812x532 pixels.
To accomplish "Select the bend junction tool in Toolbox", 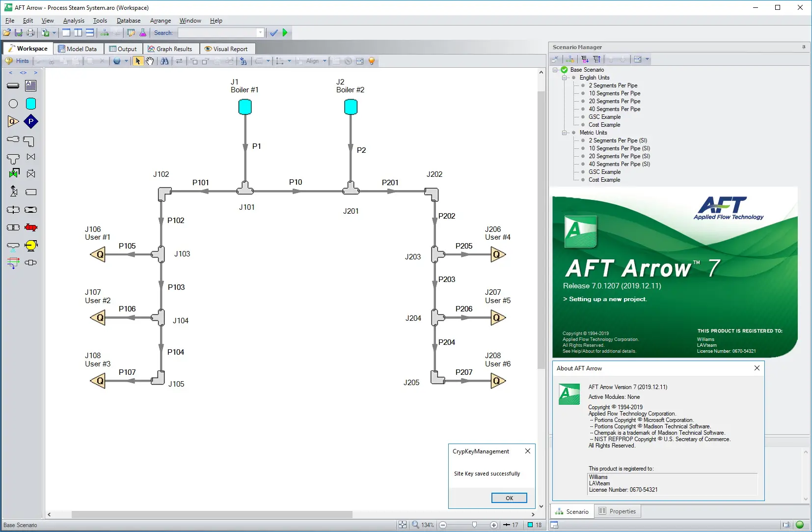I will tap(29, 141).
